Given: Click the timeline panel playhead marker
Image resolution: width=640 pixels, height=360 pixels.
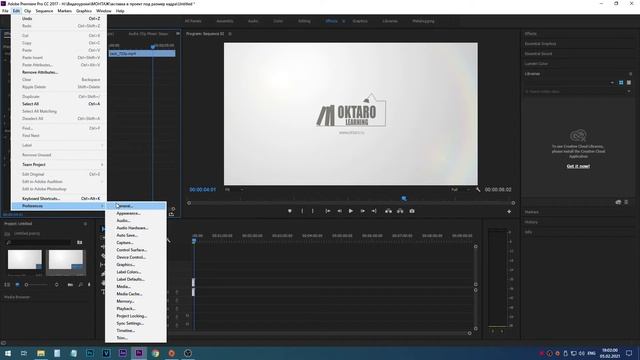Looking at the screenshot, I should tap(194, 241).
